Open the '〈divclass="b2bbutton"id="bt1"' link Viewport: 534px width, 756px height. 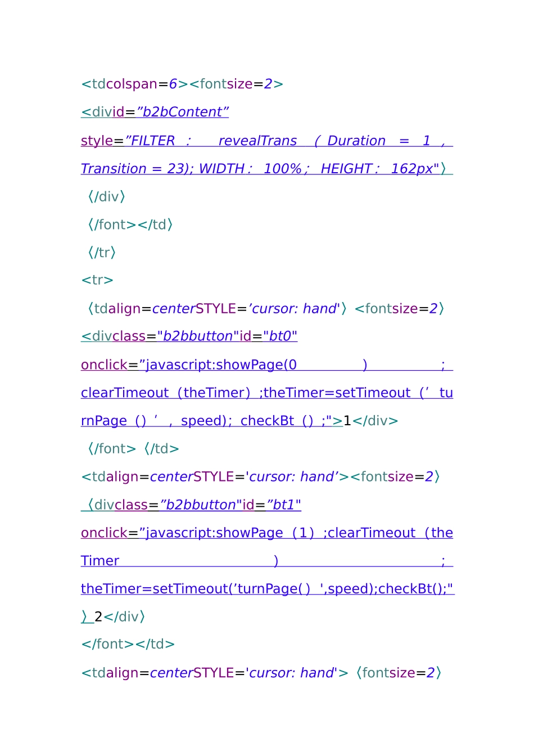coord(191,505)
